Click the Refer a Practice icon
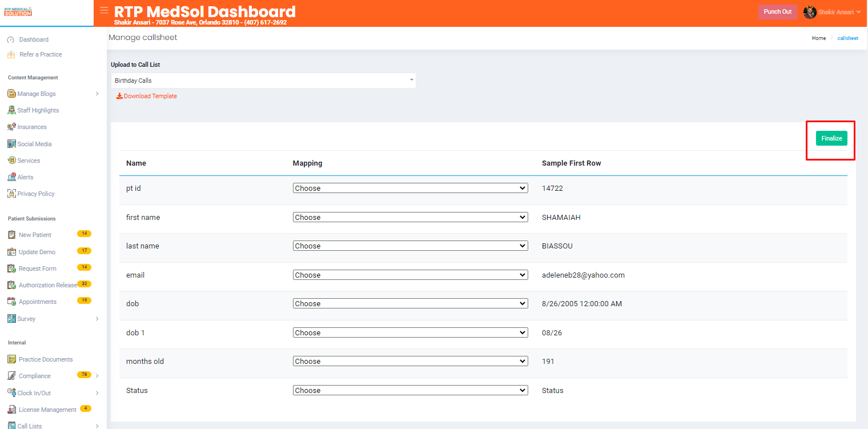 pos(11,55)
